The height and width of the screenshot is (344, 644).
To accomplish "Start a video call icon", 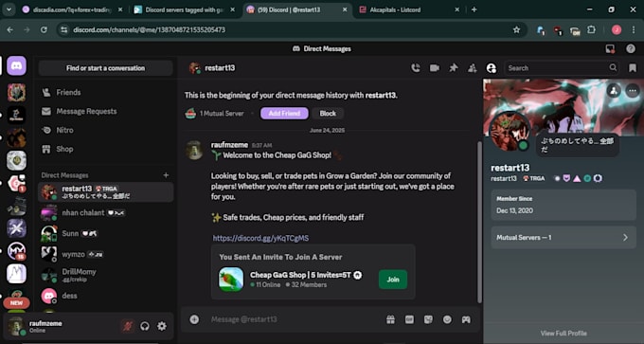I will (434, 68).
